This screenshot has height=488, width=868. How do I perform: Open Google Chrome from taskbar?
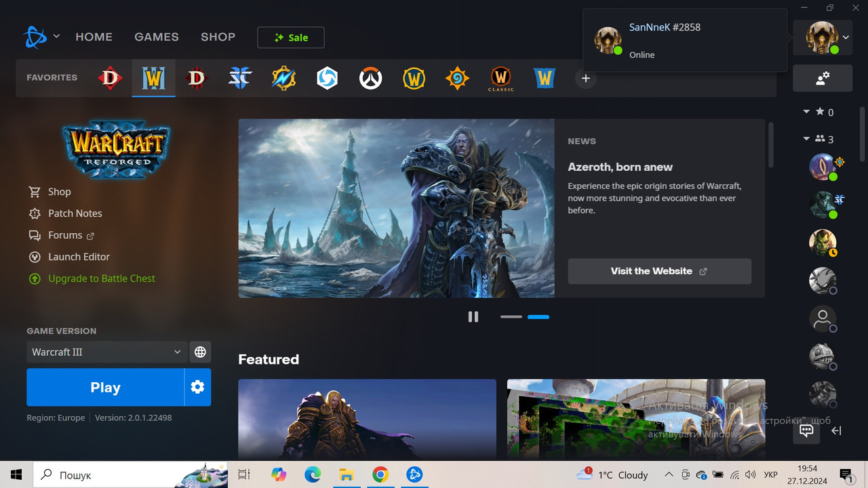coord(380,474)
